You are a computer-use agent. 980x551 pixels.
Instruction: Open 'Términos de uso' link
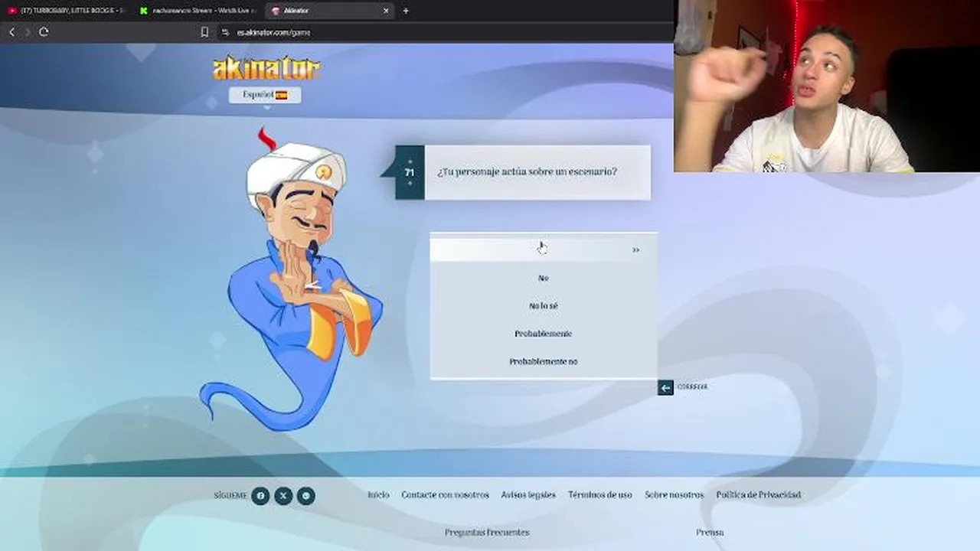[600, 495]
